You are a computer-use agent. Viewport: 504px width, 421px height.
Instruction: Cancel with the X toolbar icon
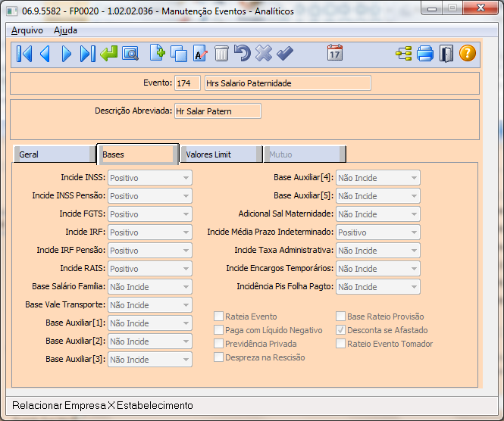pos(264,53)
